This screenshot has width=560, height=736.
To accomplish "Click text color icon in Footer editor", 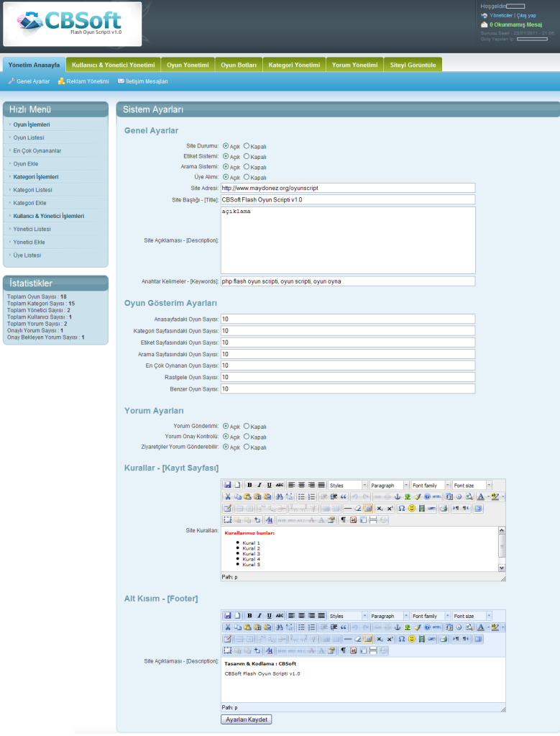I will tap(481, 627).
